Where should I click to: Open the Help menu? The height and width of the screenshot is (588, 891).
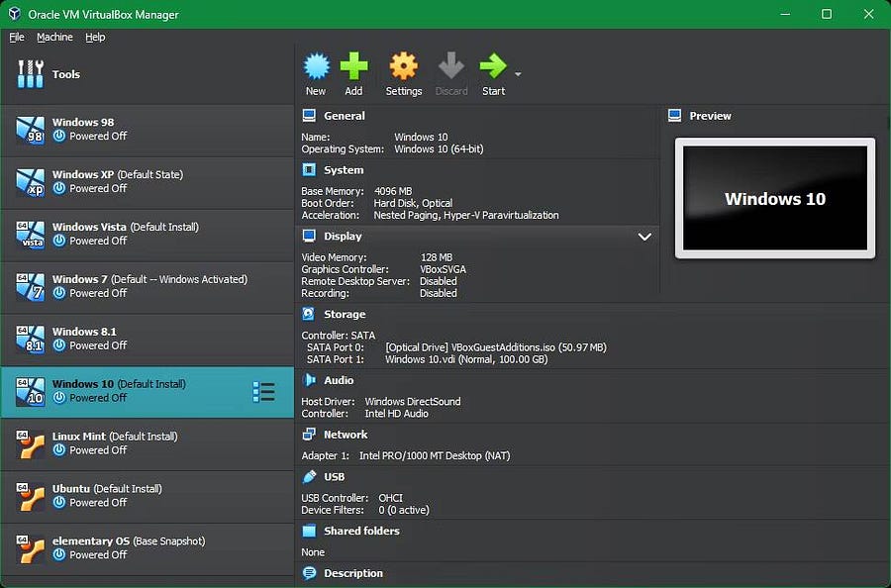[95, 37]
